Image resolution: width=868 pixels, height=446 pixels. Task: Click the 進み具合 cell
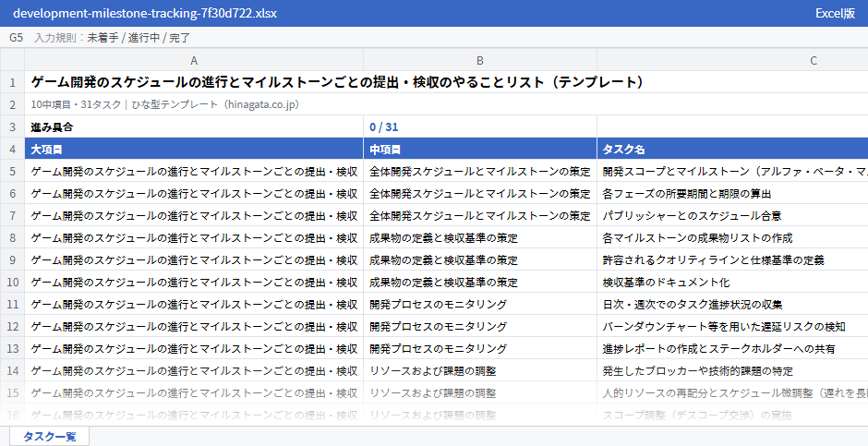194,127
